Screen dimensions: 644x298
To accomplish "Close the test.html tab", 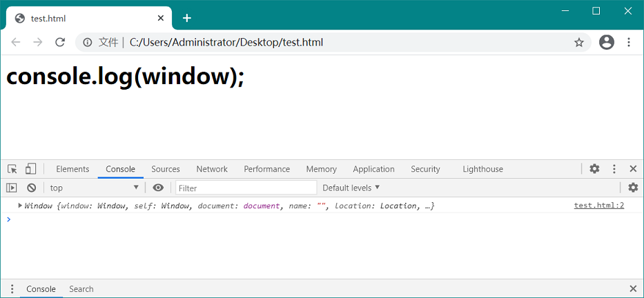I will point(161,18).
